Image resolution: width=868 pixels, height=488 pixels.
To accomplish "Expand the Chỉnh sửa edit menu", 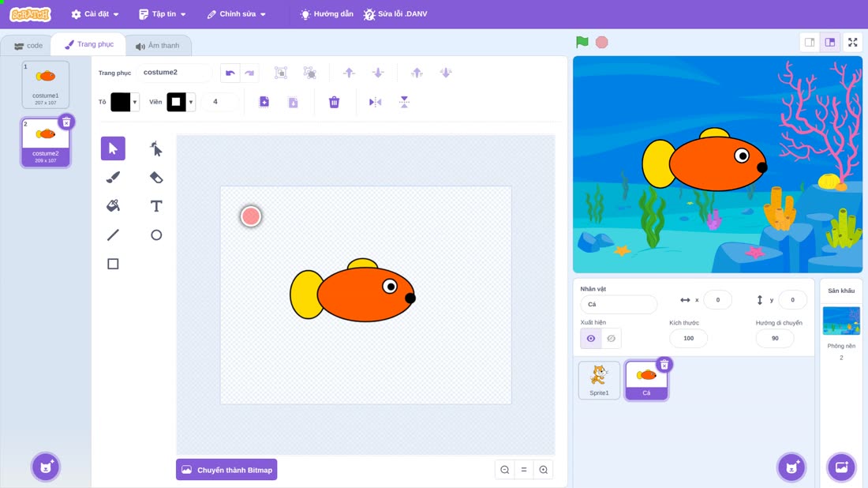I will click(237, 14).
